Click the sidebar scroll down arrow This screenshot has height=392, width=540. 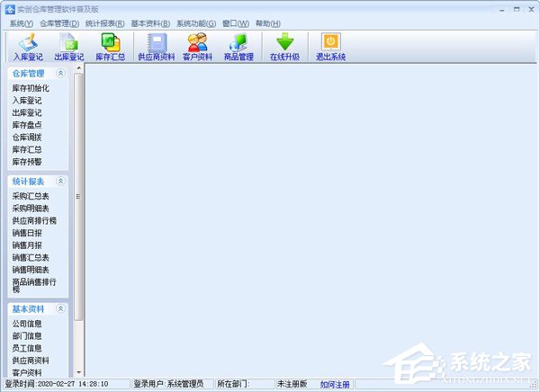coord(79,372)
